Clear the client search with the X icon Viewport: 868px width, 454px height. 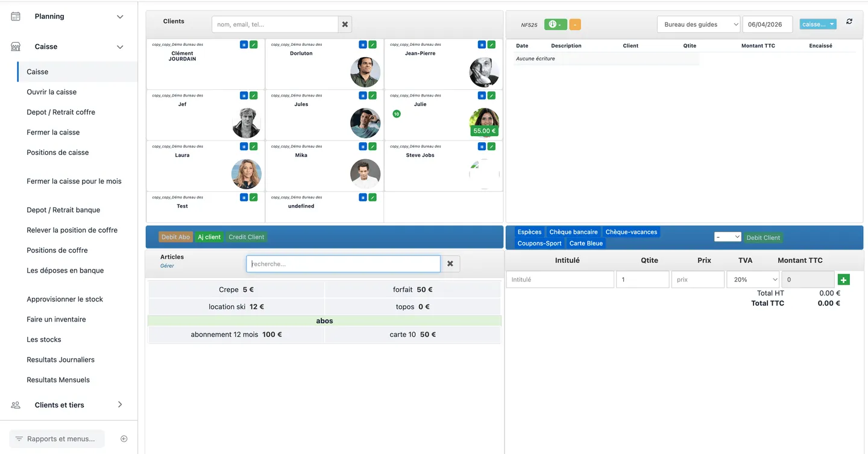coord(345,25)
